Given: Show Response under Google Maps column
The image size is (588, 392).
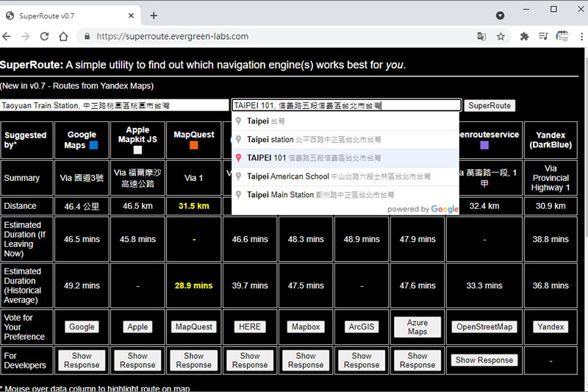Looking at the screenshot, I should [x=82, y=360].
